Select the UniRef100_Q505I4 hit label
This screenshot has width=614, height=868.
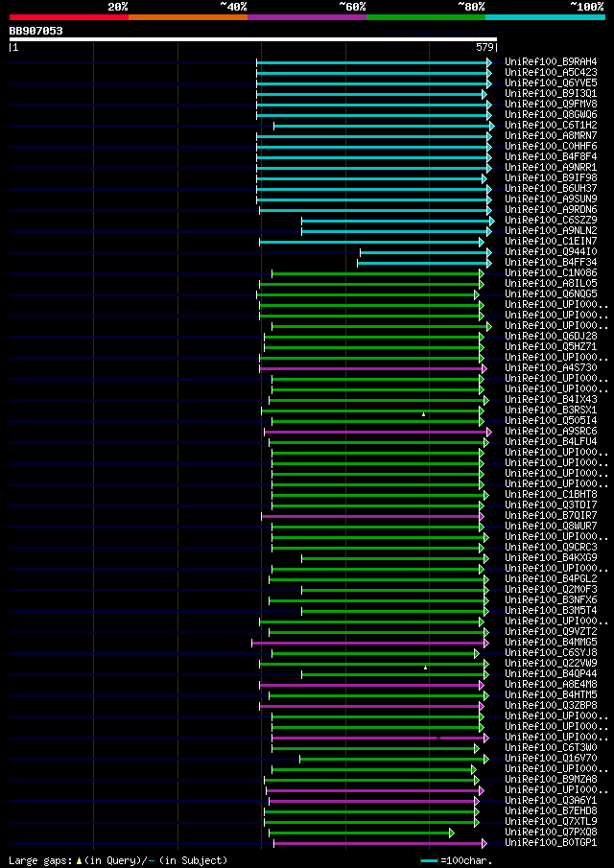[551, 421]
